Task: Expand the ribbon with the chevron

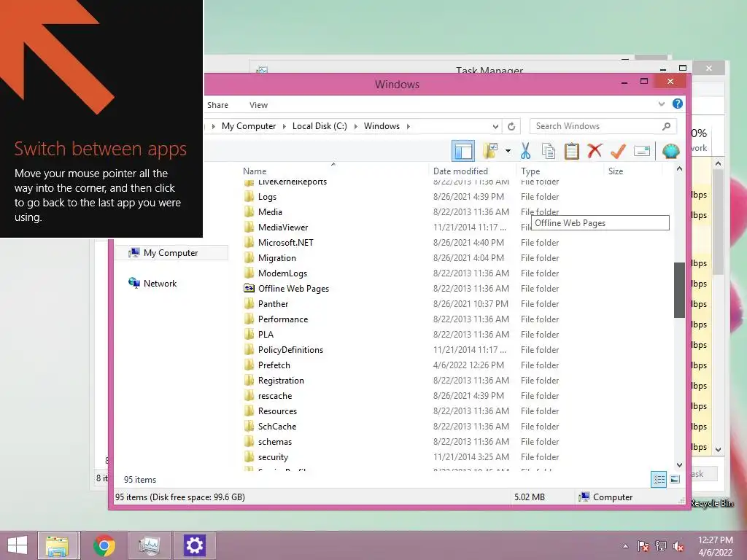Action: [x=661, y=104]
